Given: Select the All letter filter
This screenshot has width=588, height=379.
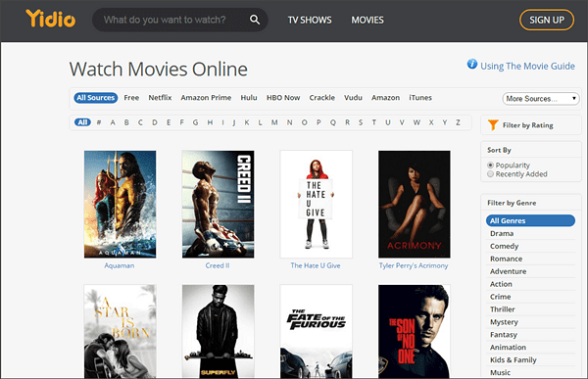Looking at the screenshot, I should pos(82,122).
